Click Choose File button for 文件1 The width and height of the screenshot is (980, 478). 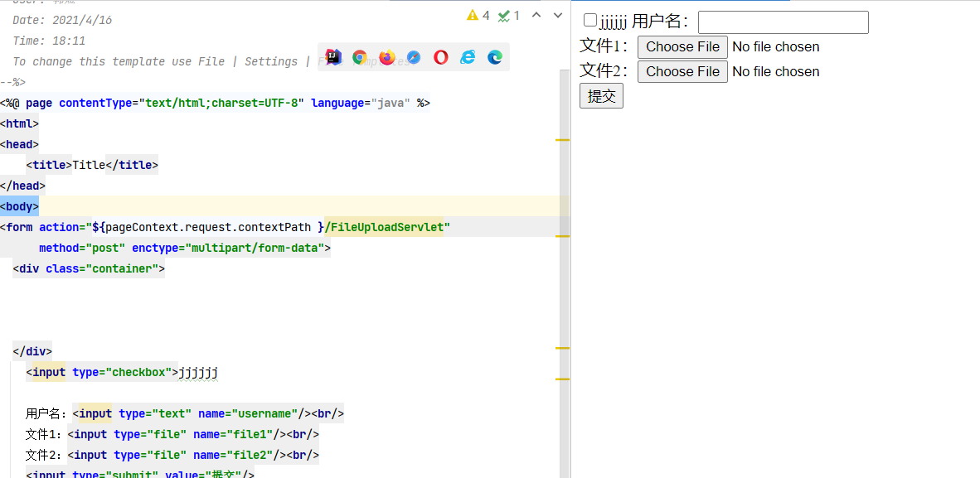click(x=682, y=47)
